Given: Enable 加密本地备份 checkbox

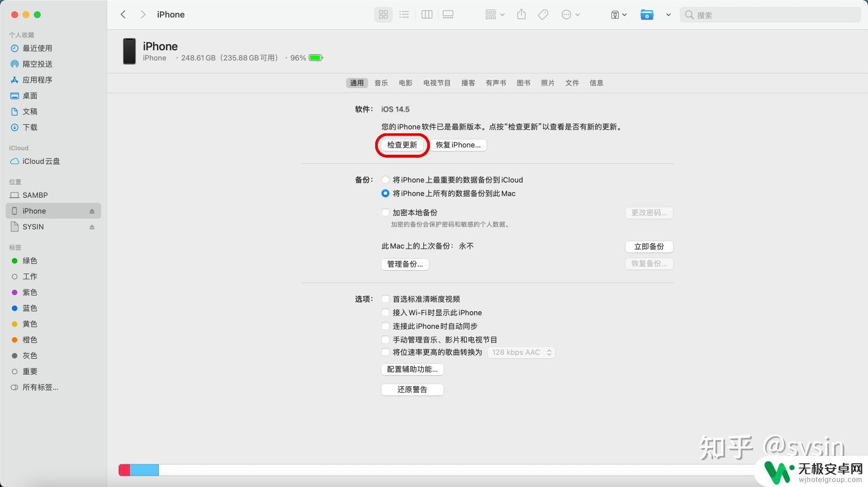Looking at the screenshot, I should (x=385, y=212).
